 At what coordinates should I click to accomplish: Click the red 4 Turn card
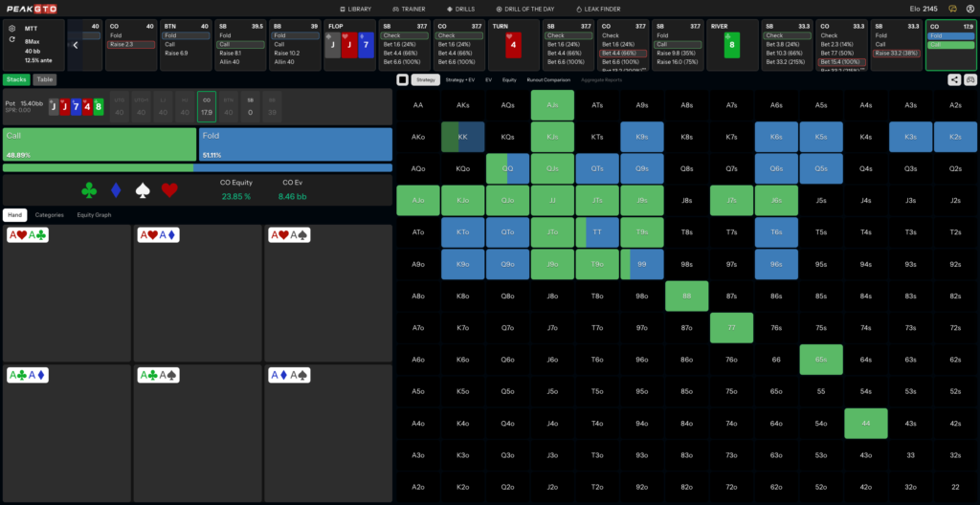(x=513, y=46)
